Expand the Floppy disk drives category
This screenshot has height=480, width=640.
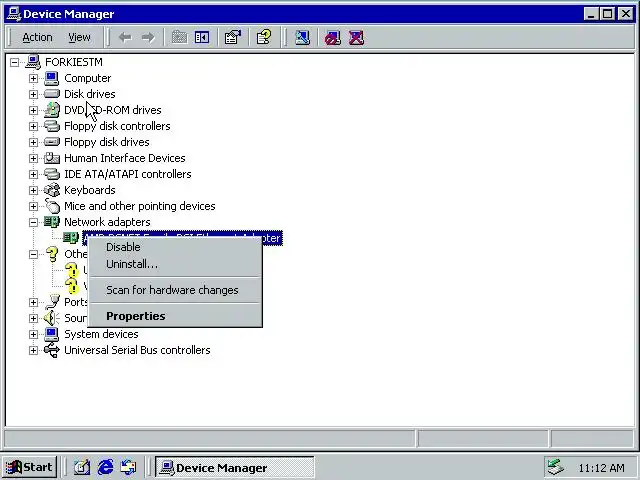tap(33, 142)
